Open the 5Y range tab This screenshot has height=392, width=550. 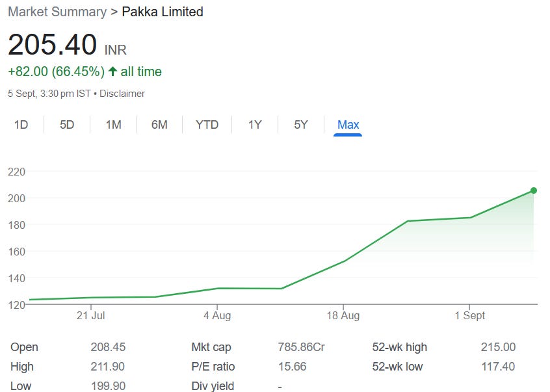[301, 124]
